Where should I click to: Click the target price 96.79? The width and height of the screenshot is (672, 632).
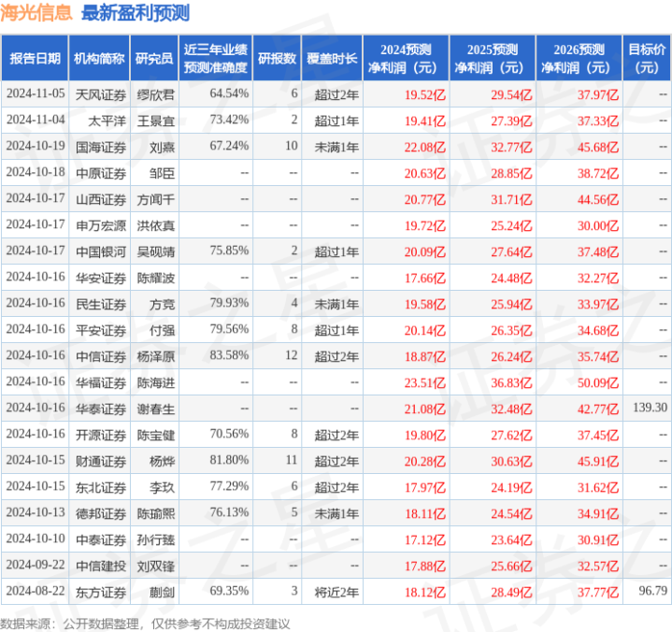pos(653,591)
